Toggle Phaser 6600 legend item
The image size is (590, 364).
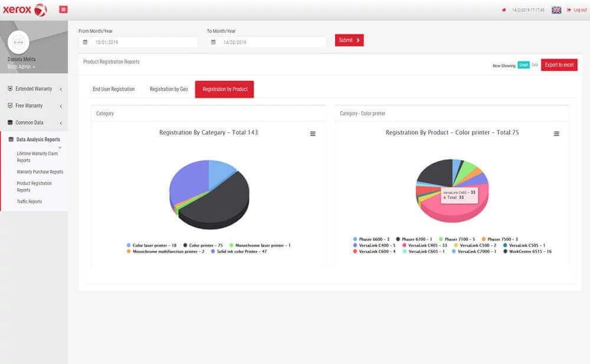click(371, 240)
